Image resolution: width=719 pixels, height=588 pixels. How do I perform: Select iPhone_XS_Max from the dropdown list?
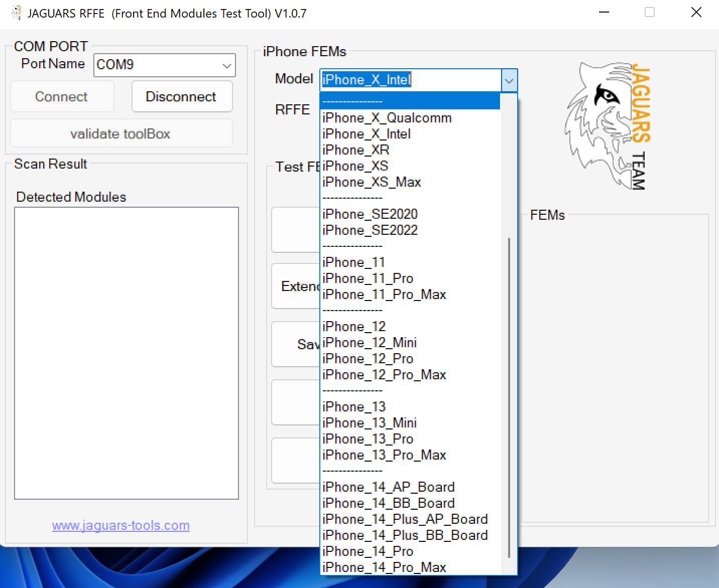[x=411, y=182]
